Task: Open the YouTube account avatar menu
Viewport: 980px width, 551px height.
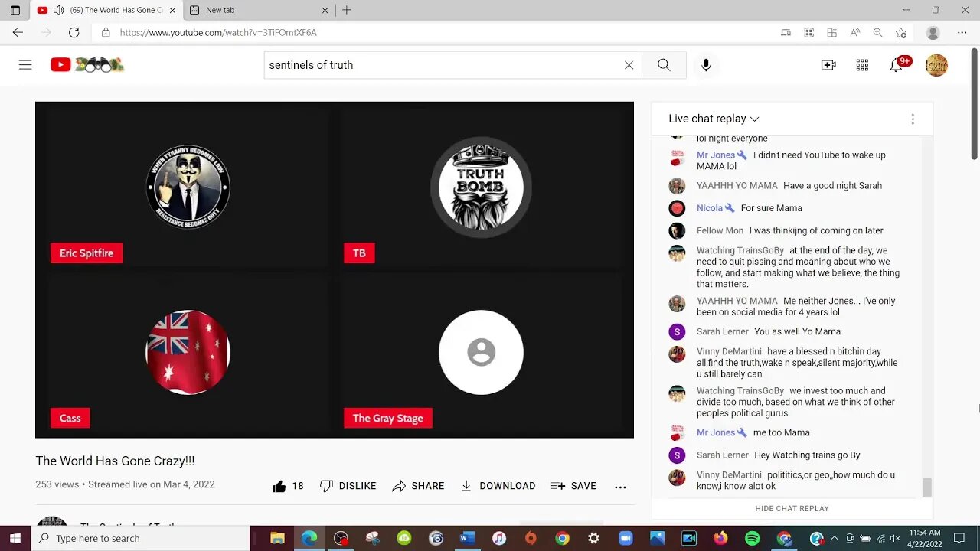Action: tap(936, 65)
